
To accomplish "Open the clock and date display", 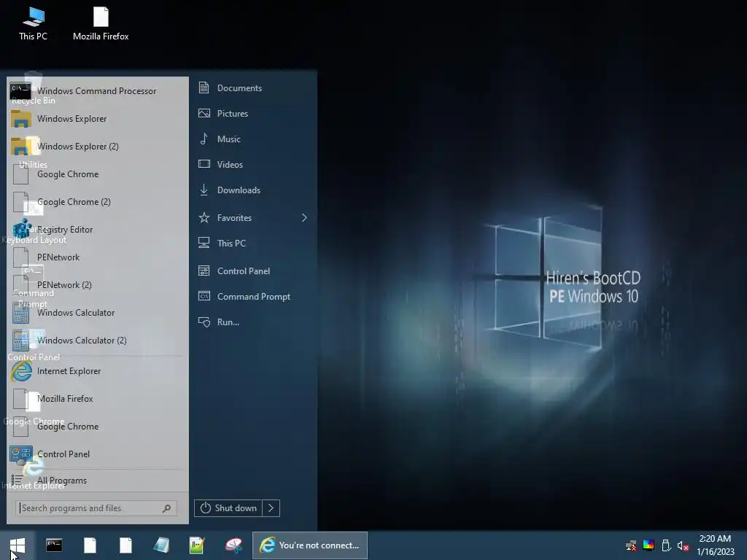I will (x=715, y=545).
